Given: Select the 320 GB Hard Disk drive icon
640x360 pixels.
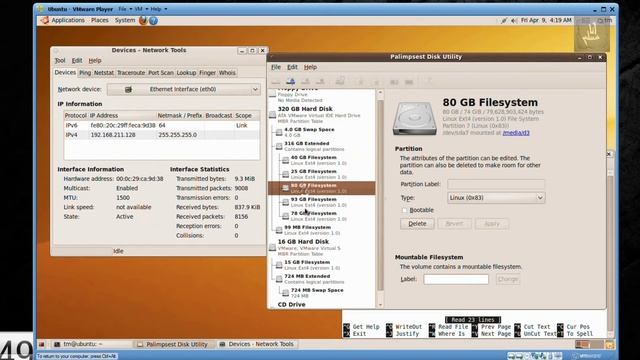Looking at the screenshot, I should point(273,115).
